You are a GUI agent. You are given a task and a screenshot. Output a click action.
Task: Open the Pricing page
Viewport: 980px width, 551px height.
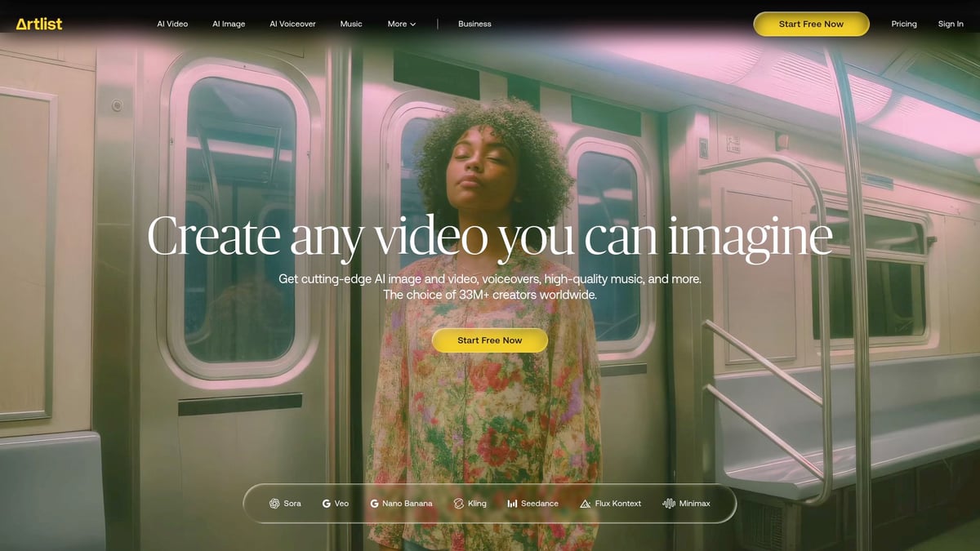click(904, 24)
